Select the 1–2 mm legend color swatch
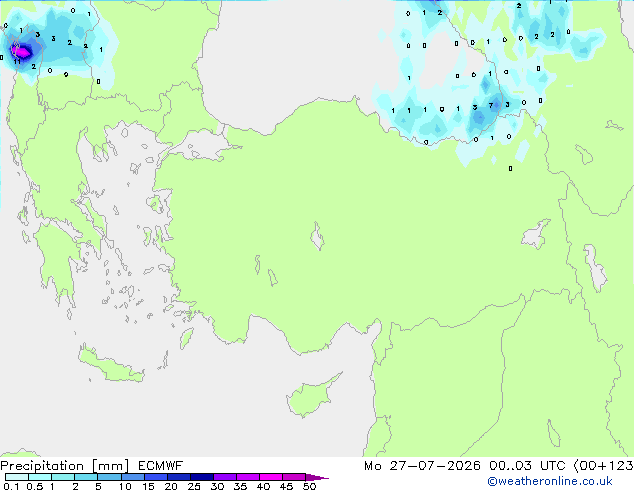This screenshot has width=634, height=490. click(x=63, y=477)
